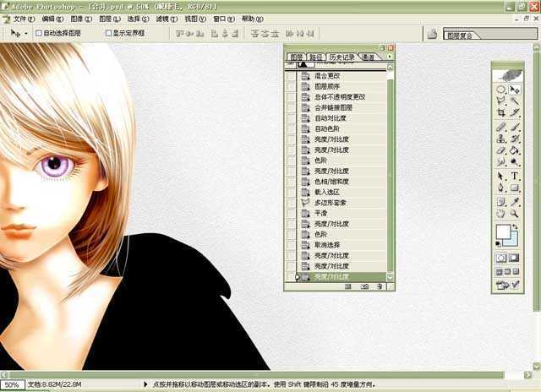Select the Slice tool

tap(515, 112)
